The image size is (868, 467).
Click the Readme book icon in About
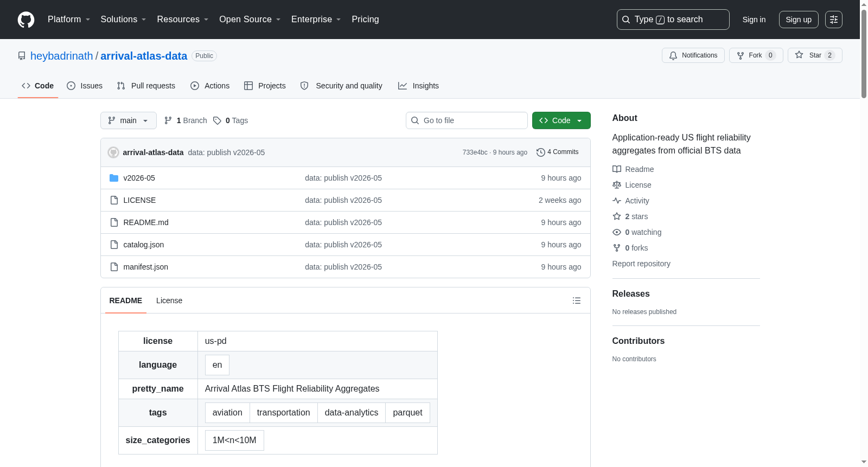[x=617, y=169]
